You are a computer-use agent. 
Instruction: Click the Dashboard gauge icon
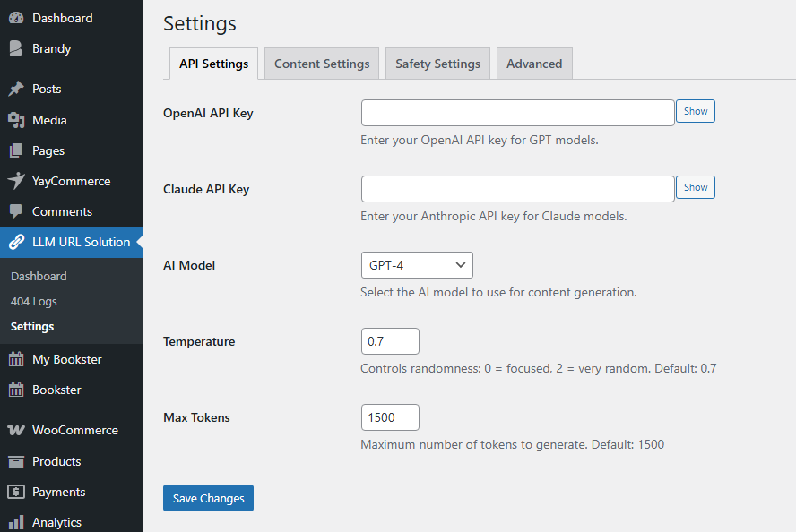[16, 18]
